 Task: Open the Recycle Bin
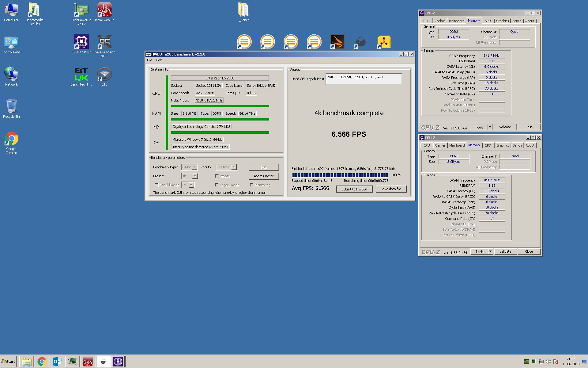click(x=11, y=109)
